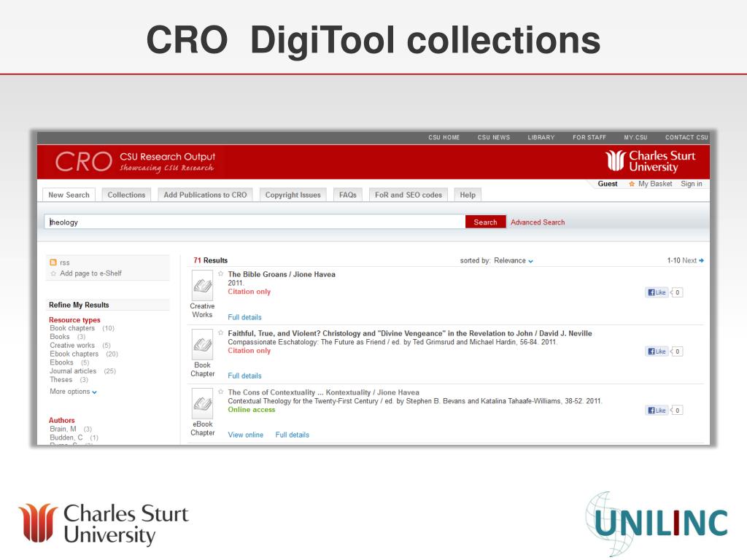The image size is (747, 560).
Task: Like Faithful, True, and Violent on Facebook
Action: (657, 351)
